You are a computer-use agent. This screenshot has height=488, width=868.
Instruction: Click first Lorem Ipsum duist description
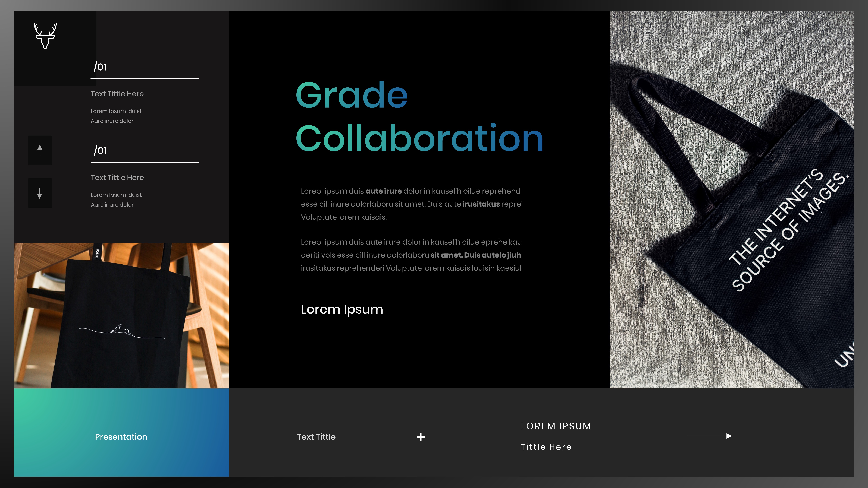(116, 111)
